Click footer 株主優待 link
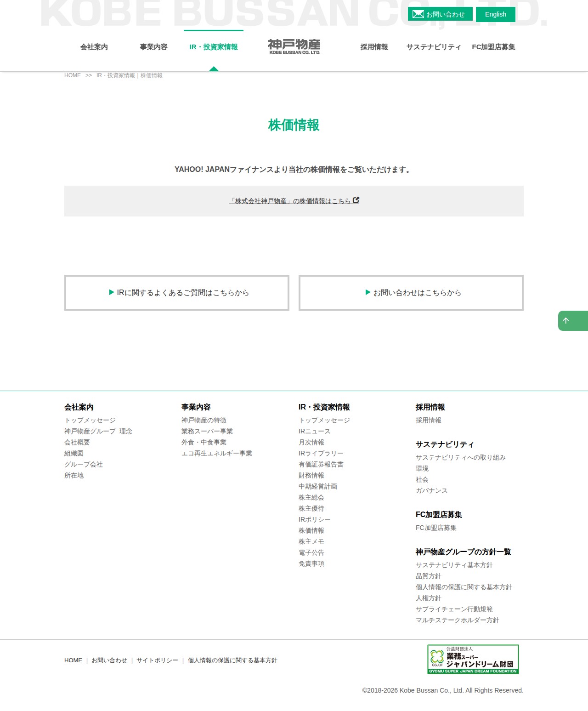 pos(311,508)
